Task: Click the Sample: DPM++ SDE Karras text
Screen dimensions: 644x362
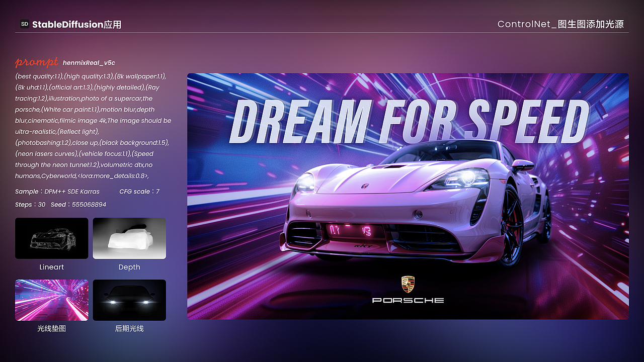Action: [x=57, y=192]
